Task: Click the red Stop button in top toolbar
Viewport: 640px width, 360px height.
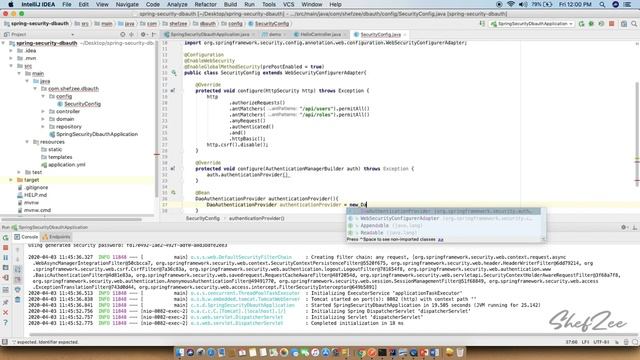Action: (x=611, y=24)
